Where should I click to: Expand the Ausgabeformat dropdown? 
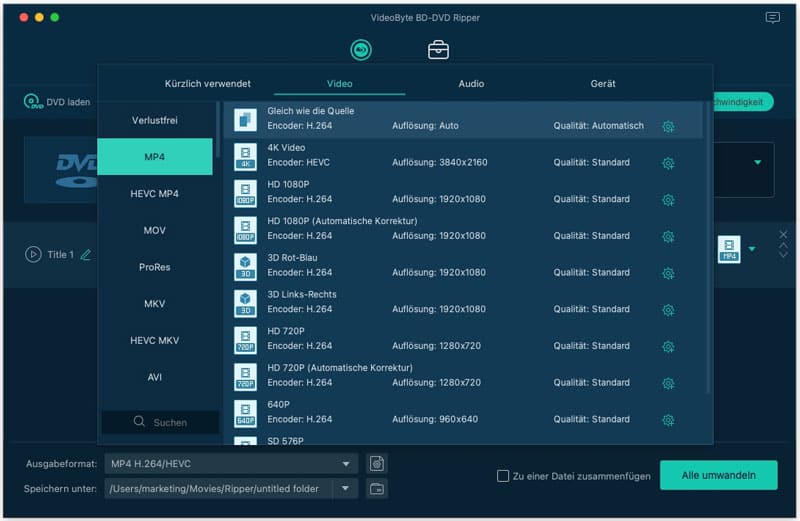(346, 463)
